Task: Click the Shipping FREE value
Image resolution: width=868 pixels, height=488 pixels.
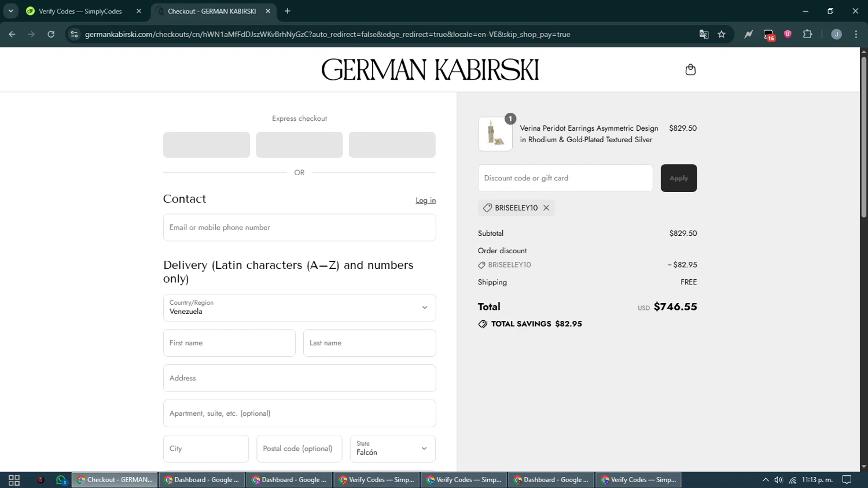Action: click(689, 282)
